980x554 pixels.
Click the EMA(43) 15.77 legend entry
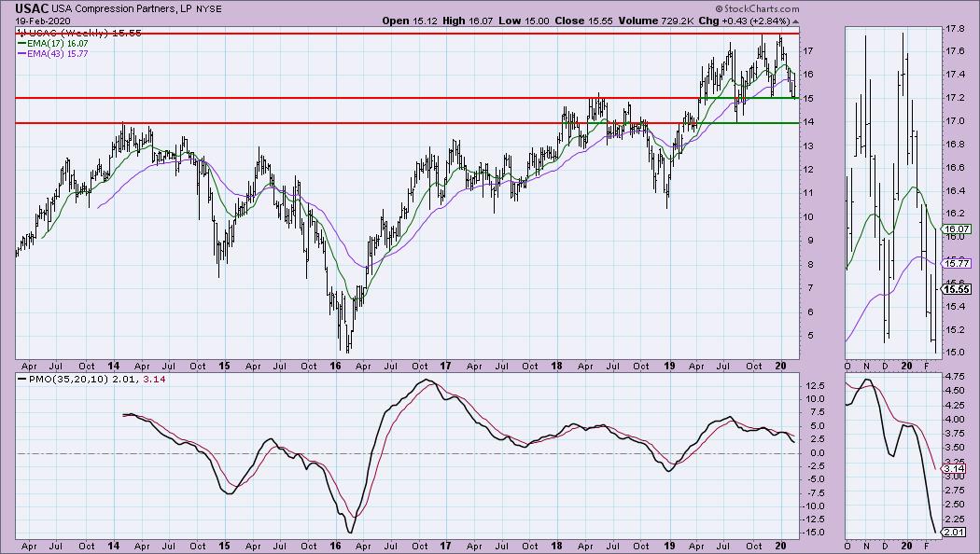(x=53, y=54)
